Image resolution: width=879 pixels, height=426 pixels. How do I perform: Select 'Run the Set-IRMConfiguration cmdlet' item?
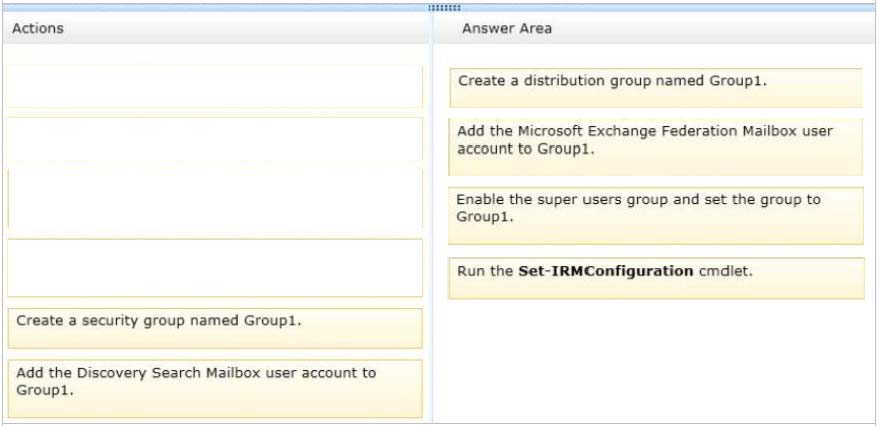[655, 277]
